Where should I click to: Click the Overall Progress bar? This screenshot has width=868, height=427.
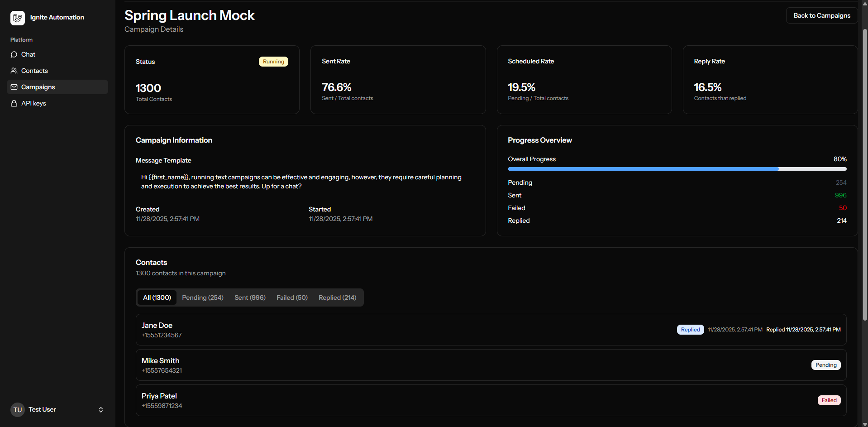coord(677,169)
